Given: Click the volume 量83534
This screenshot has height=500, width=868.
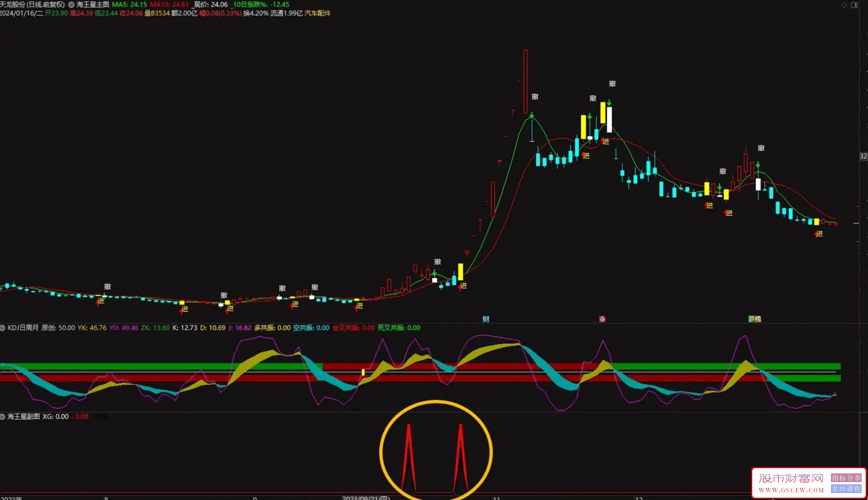Looking at the screenshot, I should pyautogui.click(x=157, y=13).
